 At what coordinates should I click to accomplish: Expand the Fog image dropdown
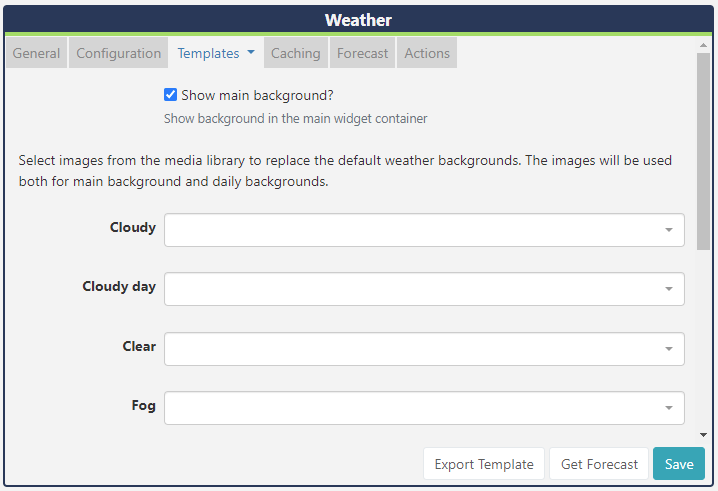(424, 408)
